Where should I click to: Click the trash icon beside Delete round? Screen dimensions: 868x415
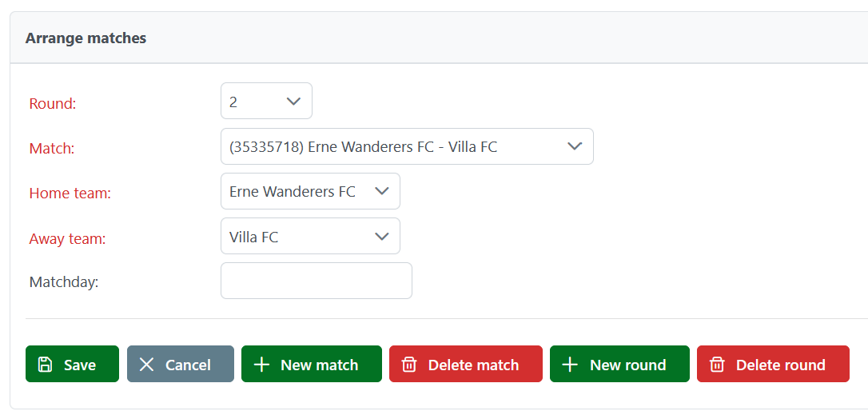click(717, 365)
